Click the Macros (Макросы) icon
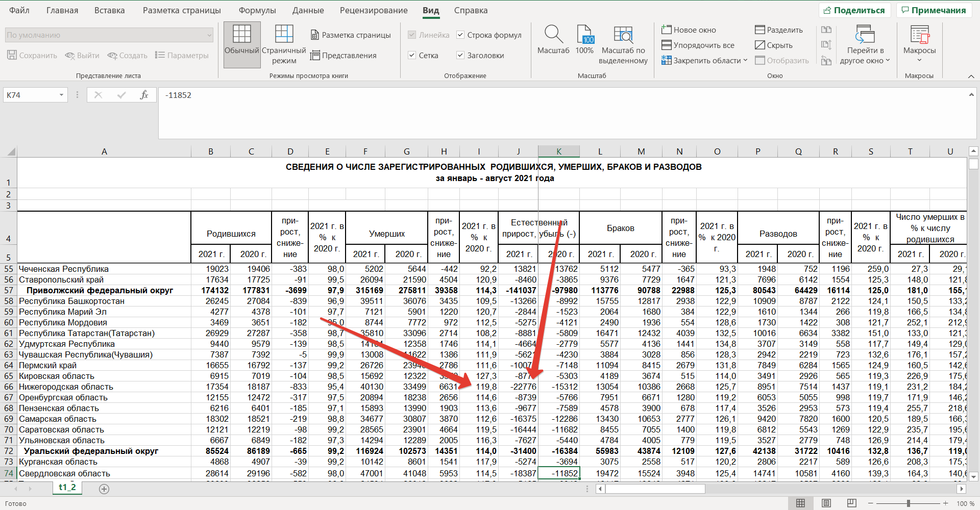Screen dimensions: 980x510 [919, 35]
